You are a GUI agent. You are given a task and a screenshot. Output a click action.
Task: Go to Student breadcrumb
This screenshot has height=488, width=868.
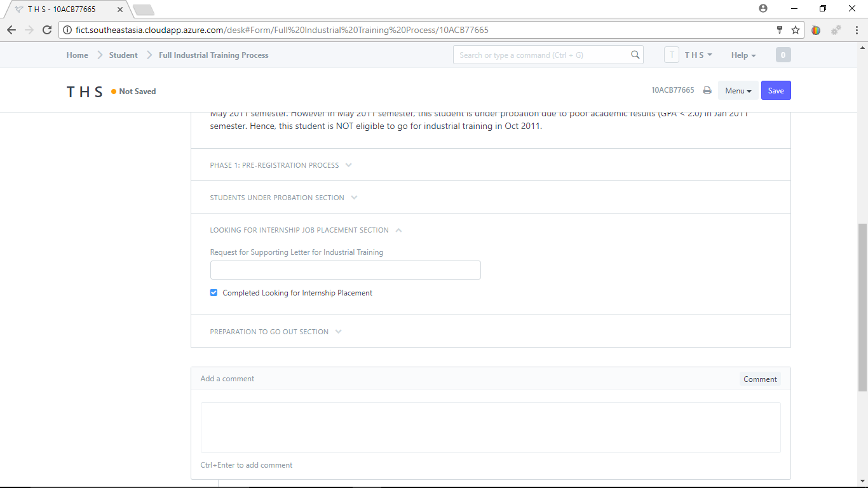click(123, 55)
